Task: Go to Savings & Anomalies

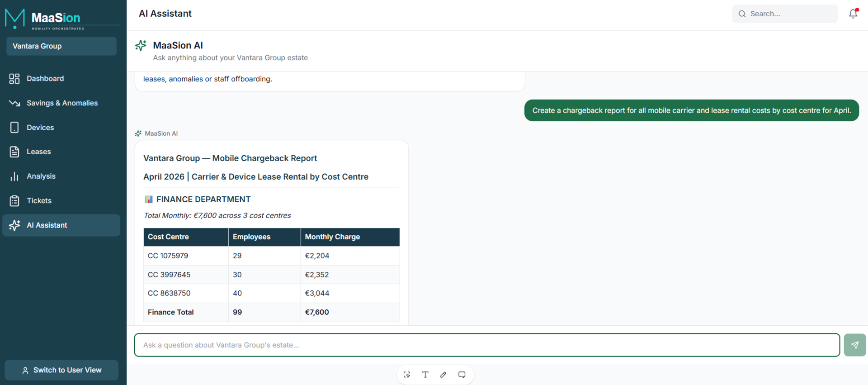Action: pos(61,103)
